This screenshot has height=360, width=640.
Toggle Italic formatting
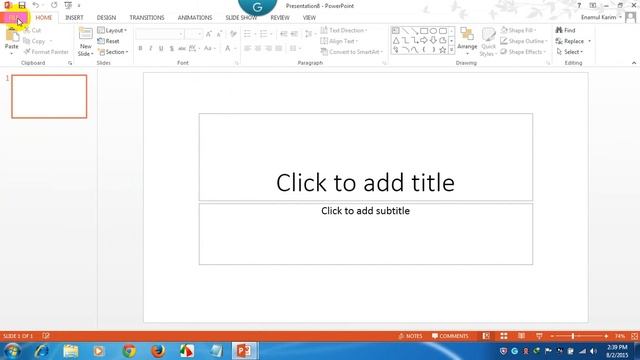pos(151,49)
